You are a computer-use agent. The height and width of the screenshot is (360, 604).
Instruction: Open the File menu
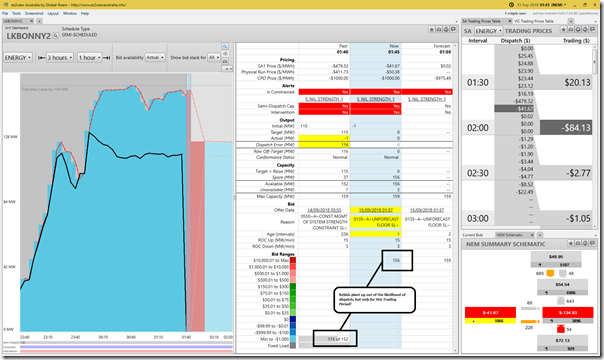(5, 13)
